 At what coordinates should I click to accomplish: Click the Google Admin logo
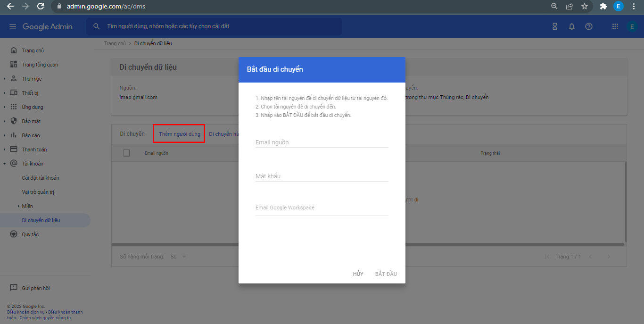pyautogui.click(x=48, y=26)
